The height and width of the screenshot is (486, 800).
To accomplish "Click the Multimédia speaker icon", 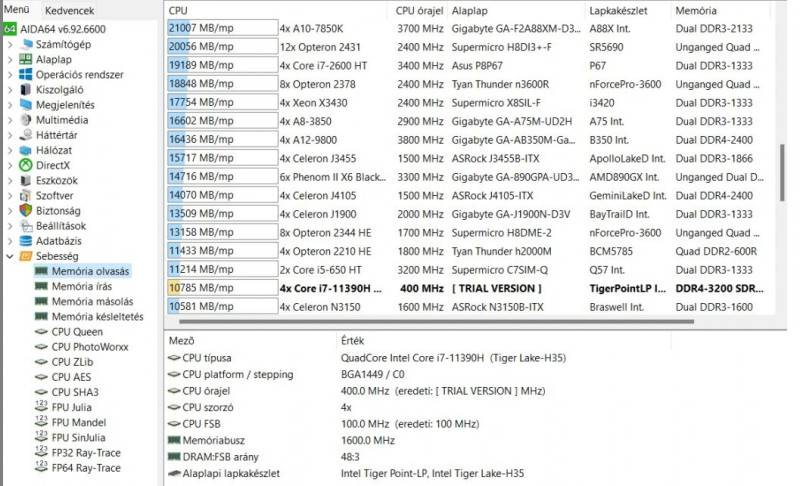I will click(x=26, y=120).
